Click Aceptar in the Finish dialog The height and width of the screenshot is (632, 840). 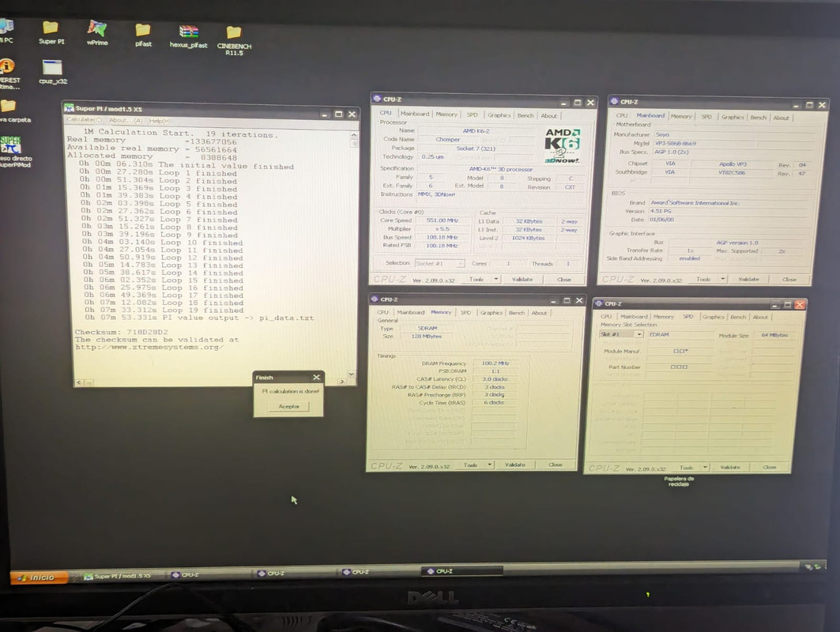[x=288, y=407]
